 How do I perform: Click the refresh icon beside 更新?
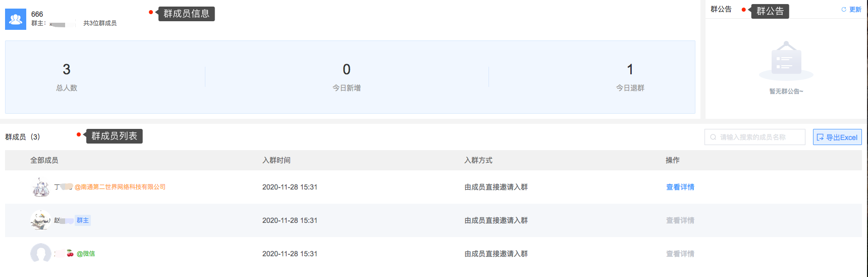pyautogui.click(x=844, y=10)
